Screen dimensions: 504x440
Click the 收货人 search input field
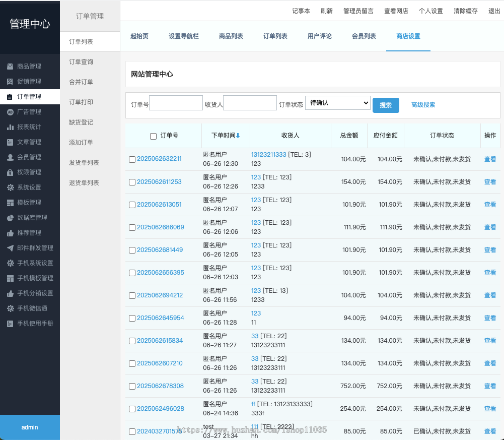coord(250,103)
